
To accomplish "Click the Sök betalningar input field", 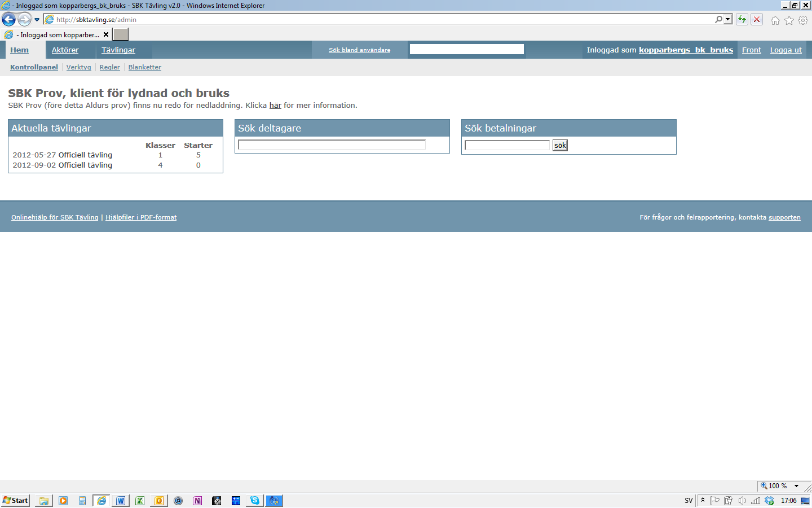I will pyautogui.click(x=507, y=145).
